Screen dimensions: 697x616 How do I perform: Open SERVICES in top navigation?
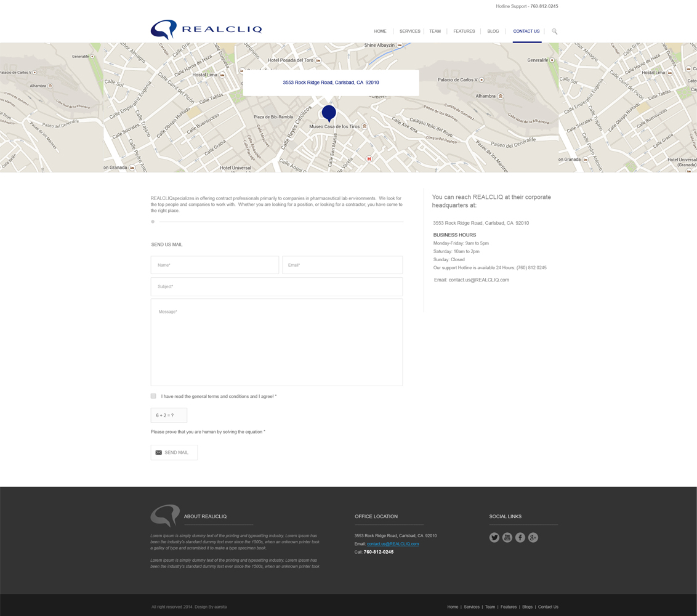click(410, 31)
